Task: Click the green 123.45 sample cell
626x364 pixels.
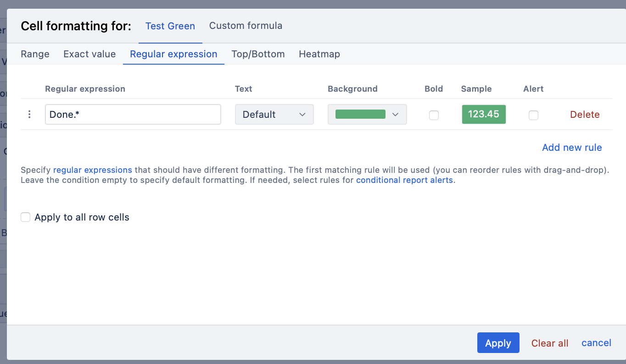Action: (484, 114)
